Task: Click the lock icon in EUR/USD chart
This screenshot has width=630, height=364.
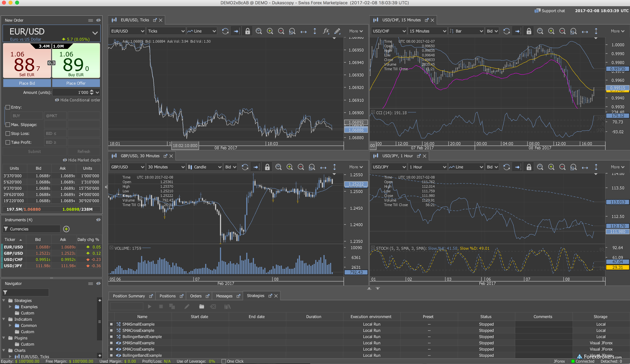Action: click(x=247, y=31)
